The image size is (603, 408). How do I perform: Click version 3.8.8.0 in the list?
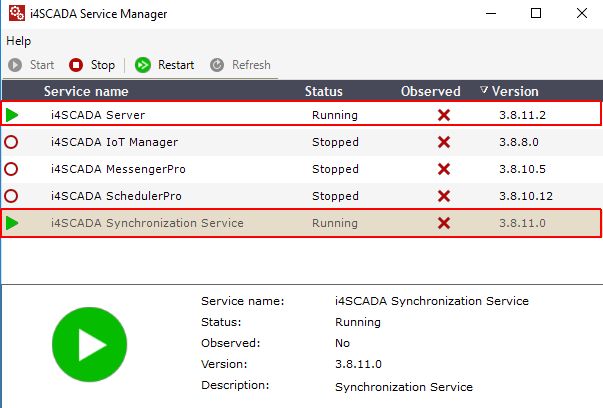519,142
